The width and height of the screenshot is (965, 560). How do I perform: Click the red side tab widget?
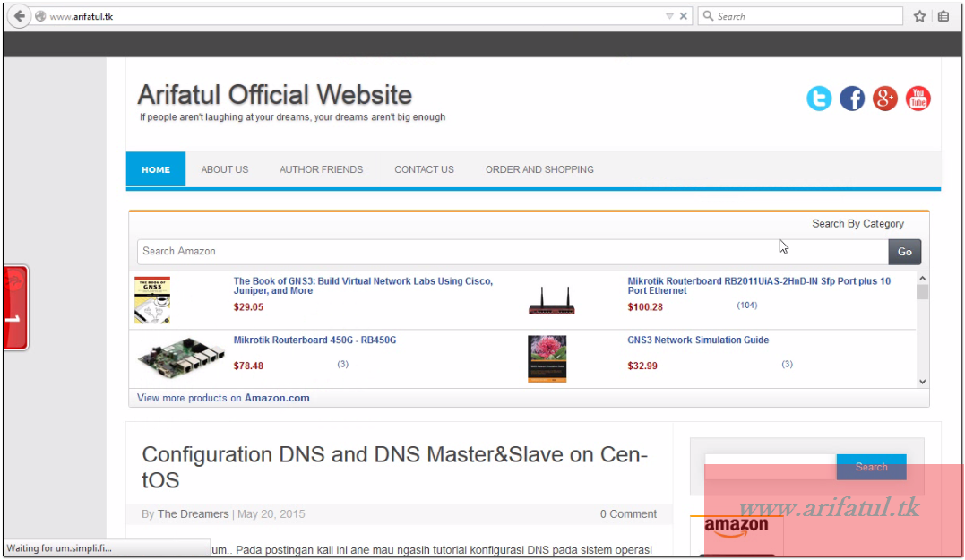(x=15, y=307)
